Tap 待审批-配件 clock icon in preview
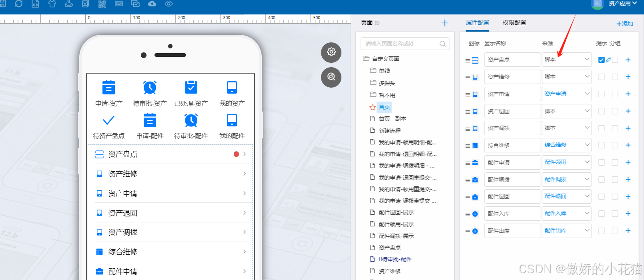The width and height of the screenshot is (644, 280). 191,120
